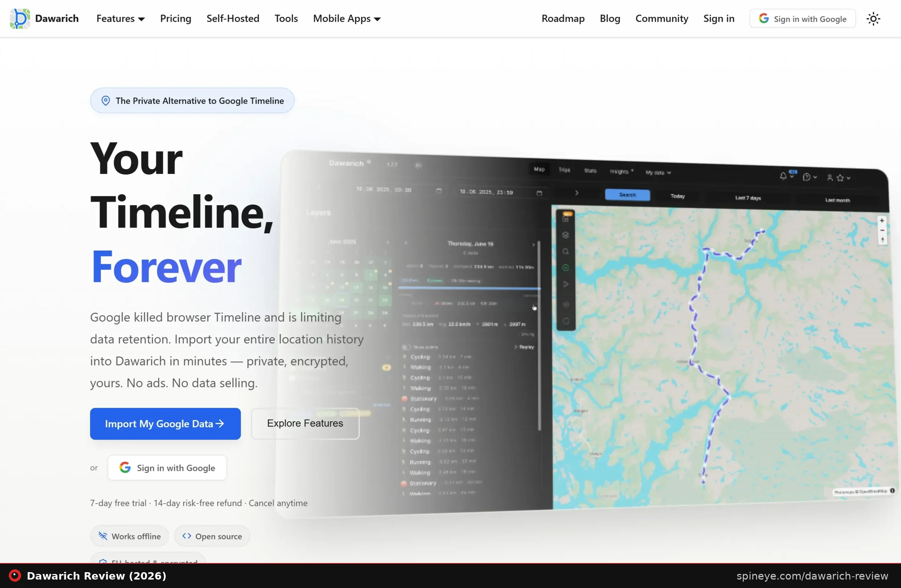The height and width of the screenshot is (588, 901).
Task: Click map attribution info icon
Action: pyautogui.click(x=892, y=491)
